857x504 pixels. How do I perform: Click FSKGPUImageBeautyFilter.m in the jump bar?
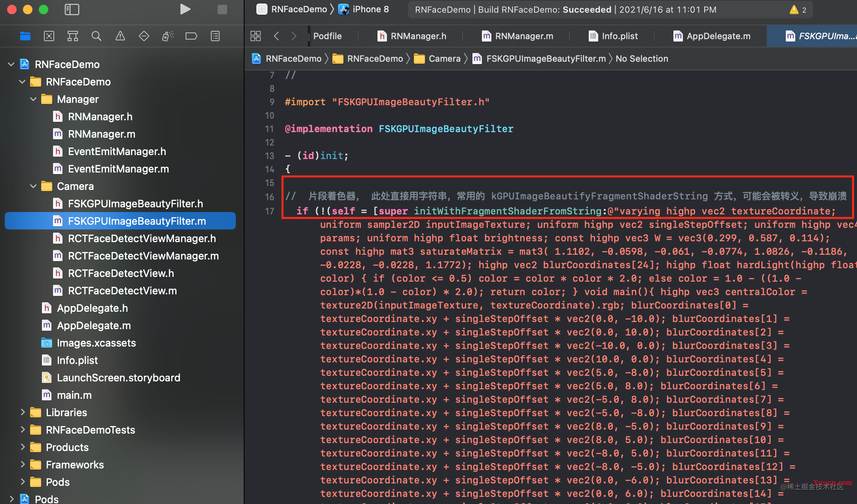(540, 59)
